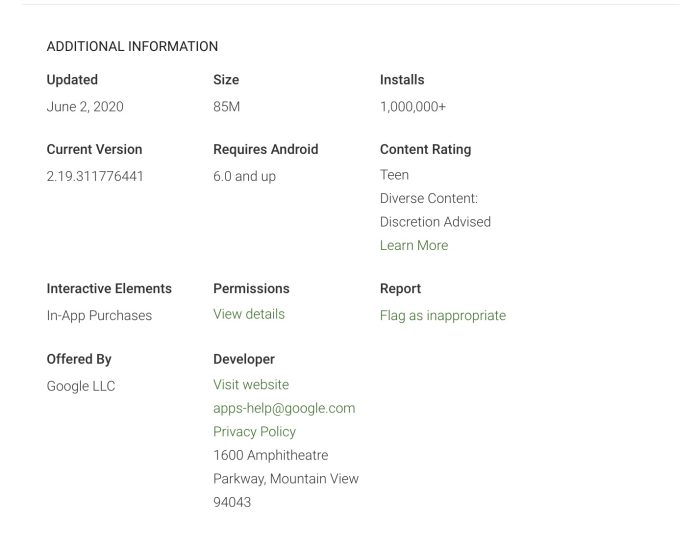
Task: Click the Discretion Advised text
Action: pyautogui.click(x=435, y=222)
